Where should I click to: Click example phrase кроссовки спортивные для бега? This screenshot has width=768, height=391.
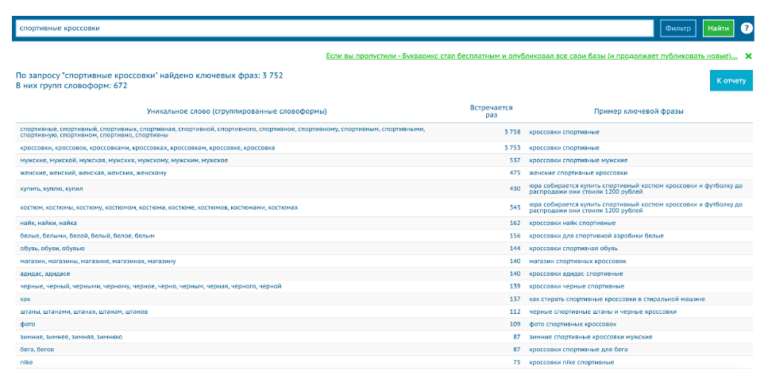coord(578,350)
